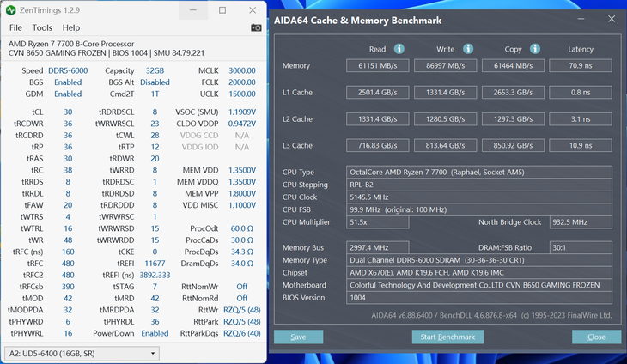Select Memory Latency value 70.9 ns
The width and height of the screenshot is (627, 364).
581,65
